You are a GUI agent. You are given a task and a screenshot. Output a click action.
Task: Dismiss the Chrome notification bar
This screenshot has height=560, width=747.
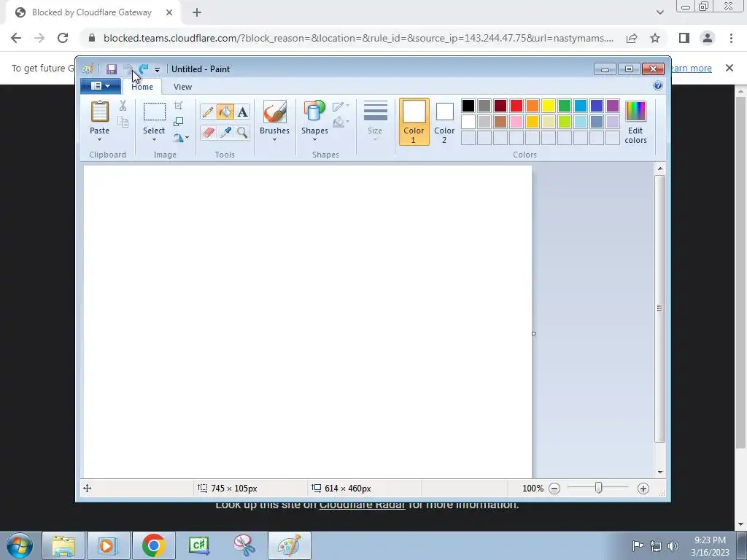pos(729,68)
